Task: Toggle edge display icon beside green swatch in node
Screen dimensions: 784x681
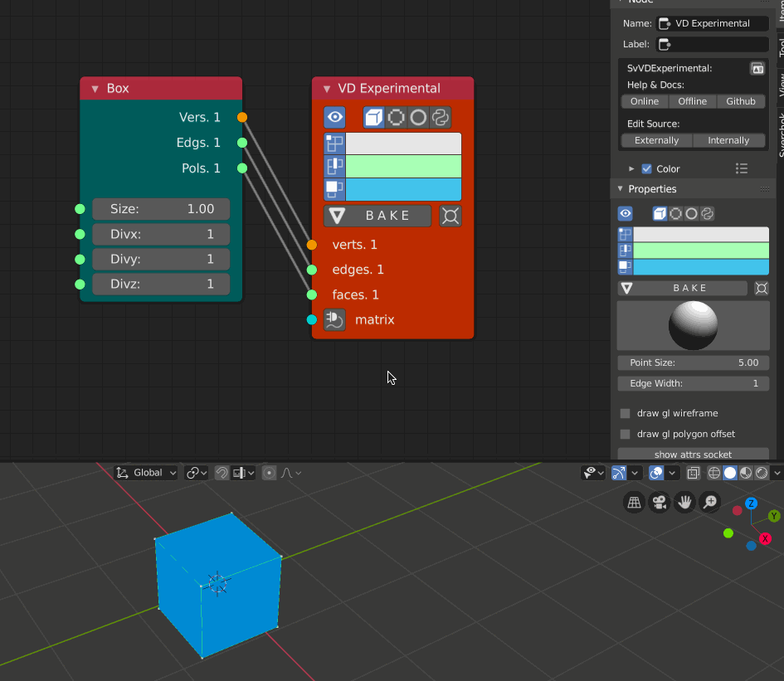Action: pos(334,166)
